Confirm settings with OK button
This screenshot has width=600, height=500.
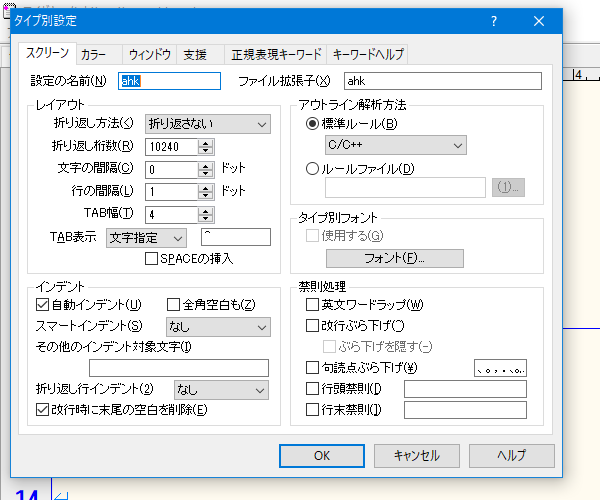tap(322, 456)
